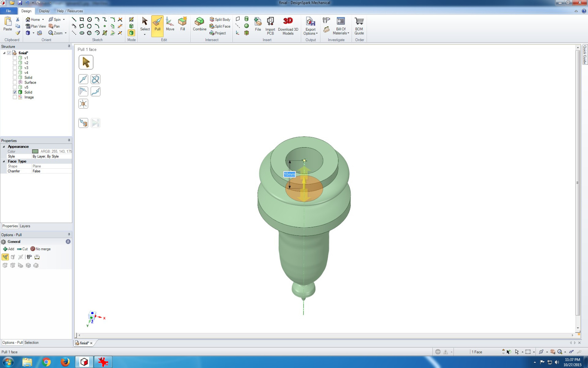Launch the DesignSpark app on the taskbar
The image size is (588, 368).
(x=84, y=362)
